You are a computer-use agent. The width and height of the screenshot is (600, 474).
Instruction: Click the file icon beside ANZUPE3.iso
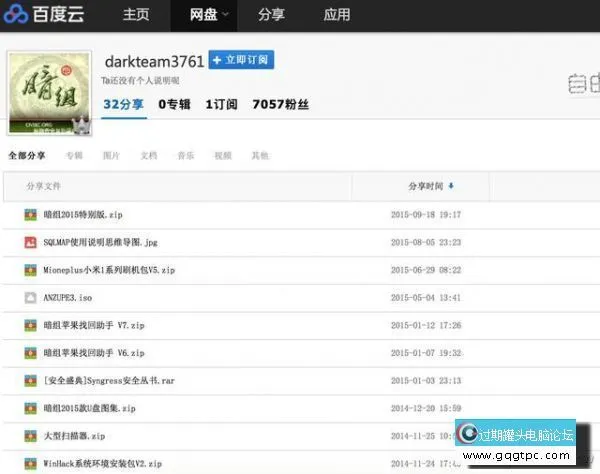pos(30,297)
